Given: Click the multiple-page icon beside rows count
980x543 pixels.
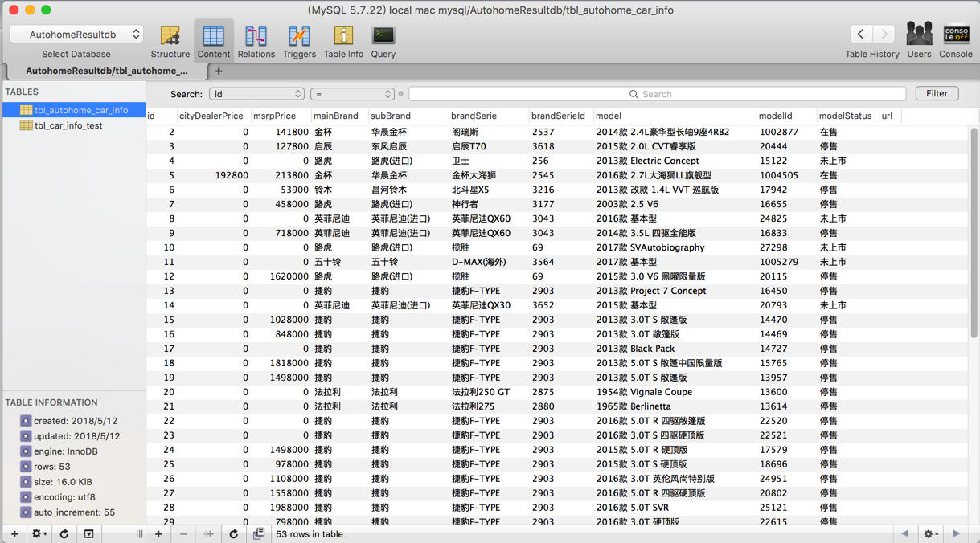Looking at the screenshot, I should (x=258, y=533).
